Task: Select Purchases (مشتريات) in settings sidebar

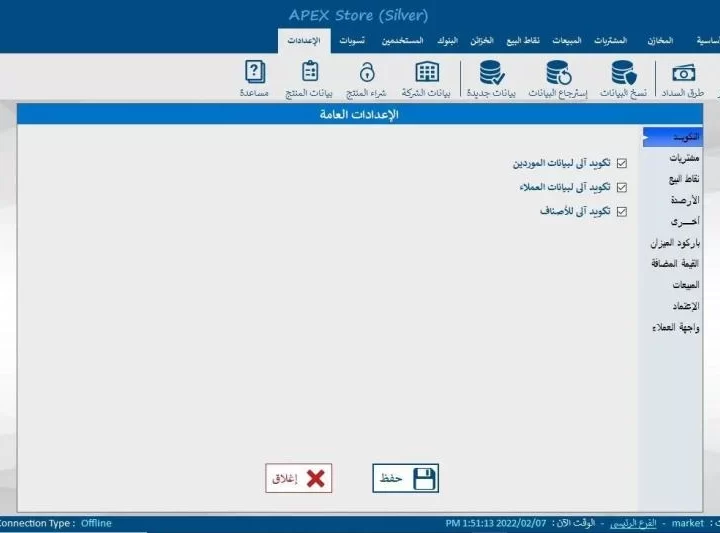Action: [x=684, y=158]
